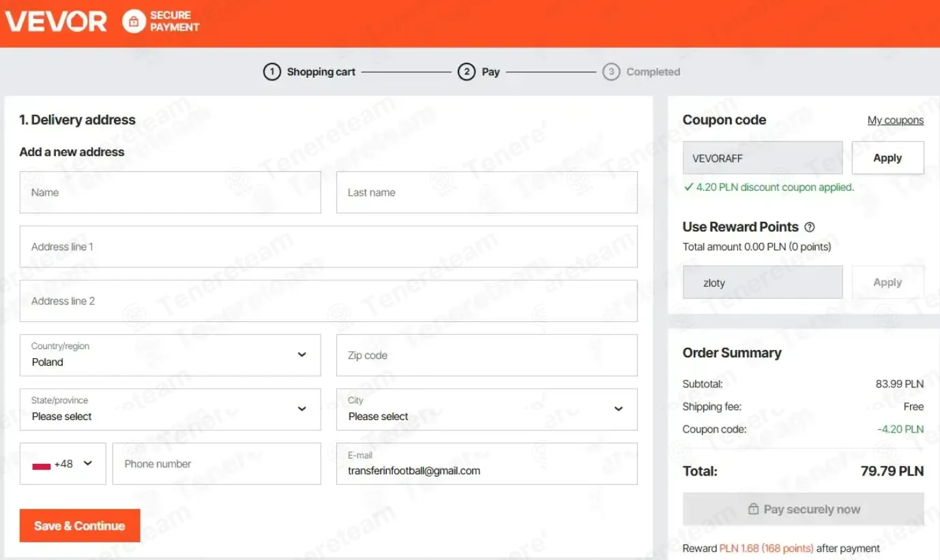Apply the VEVORAFF coupon code
The width and height of the screenshot is (940, 560).
pyautogui.click(x=887, y=158)
